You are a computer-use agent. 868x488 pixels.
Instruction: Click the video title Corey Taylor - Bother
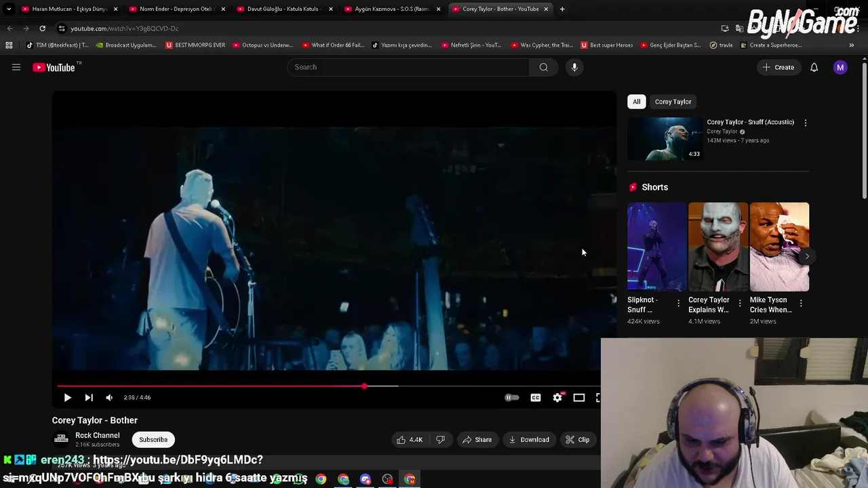click(95, 420)
